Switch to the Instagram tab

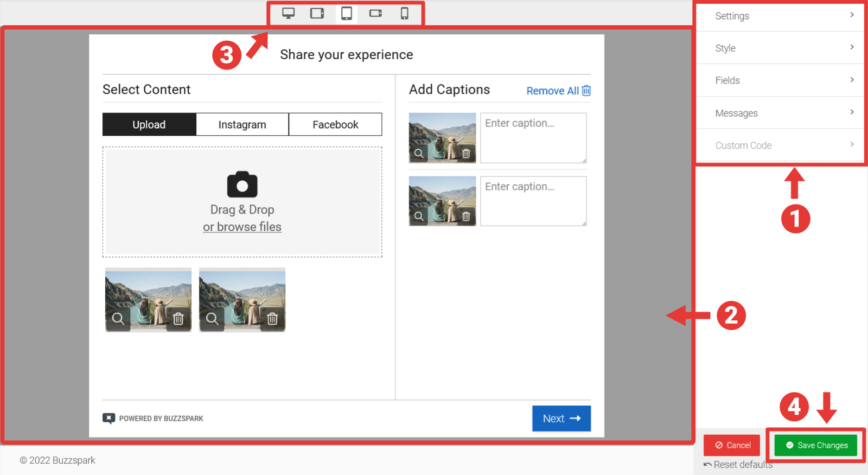click(x=242, y=125)
